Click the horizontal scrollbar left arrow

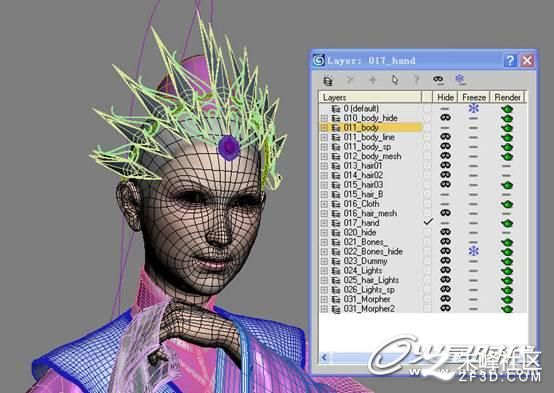pos(324,358)
